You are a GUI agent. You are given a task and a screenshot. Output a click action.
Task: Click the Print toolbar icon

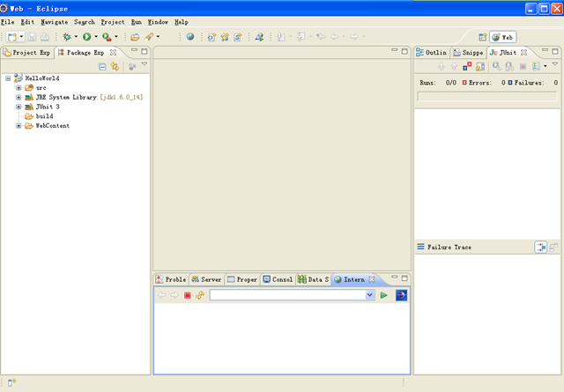45,37
